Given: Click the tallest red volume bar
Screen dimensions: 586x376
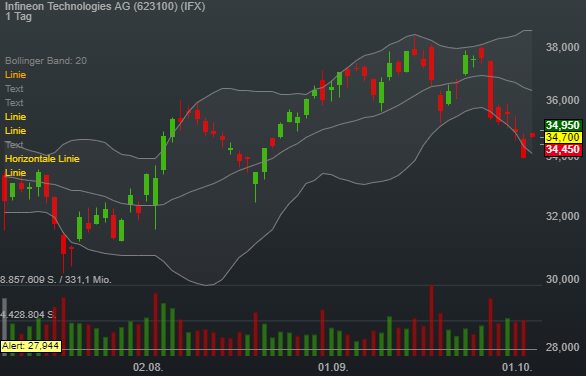Looking at the screenshot, I should pyautogui.click(x=431, y=320).
